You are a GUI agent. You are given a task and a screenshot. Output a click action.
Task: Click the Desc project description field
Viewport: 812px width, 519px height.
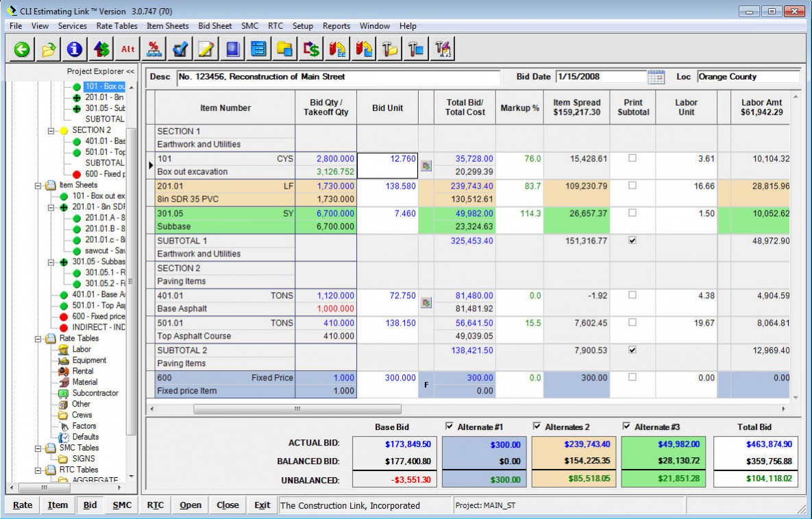(x=338, y=77)
